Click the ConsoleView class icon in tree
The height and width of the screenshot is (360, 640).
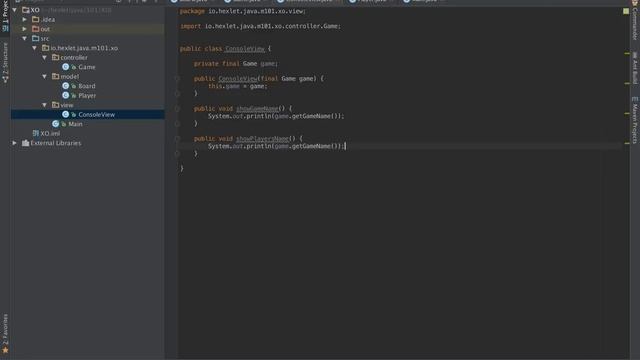tap(65, 114)
